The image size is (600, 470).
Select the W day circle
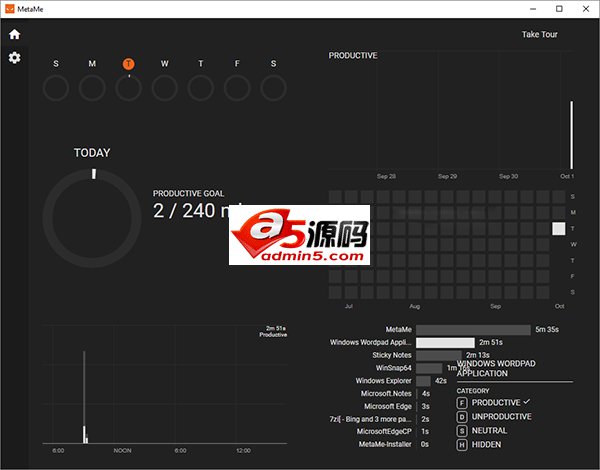(x=165, y=88)
